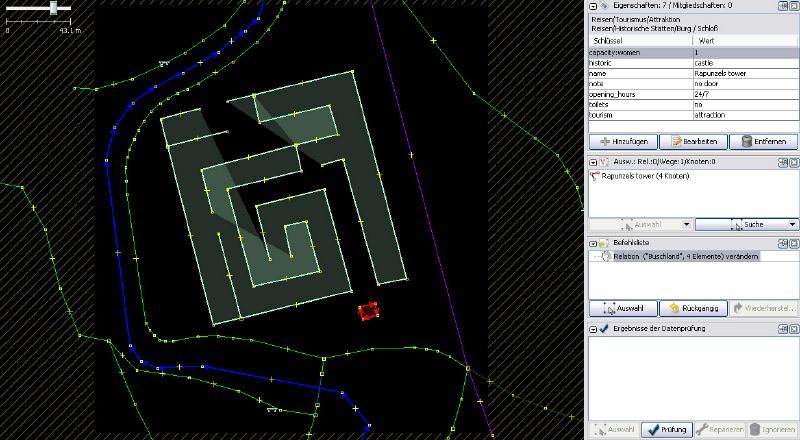
Task: Click Auswahl button in the Befehlsliste panel
Action: pyautogui.click(x=623, y=308)
